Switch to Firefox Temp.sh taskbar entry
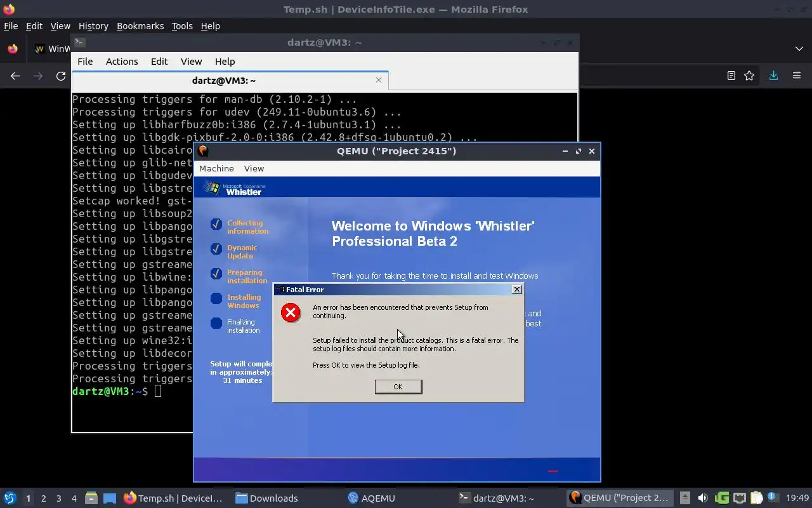Screen dimensions: 812x508 [174, 498]
